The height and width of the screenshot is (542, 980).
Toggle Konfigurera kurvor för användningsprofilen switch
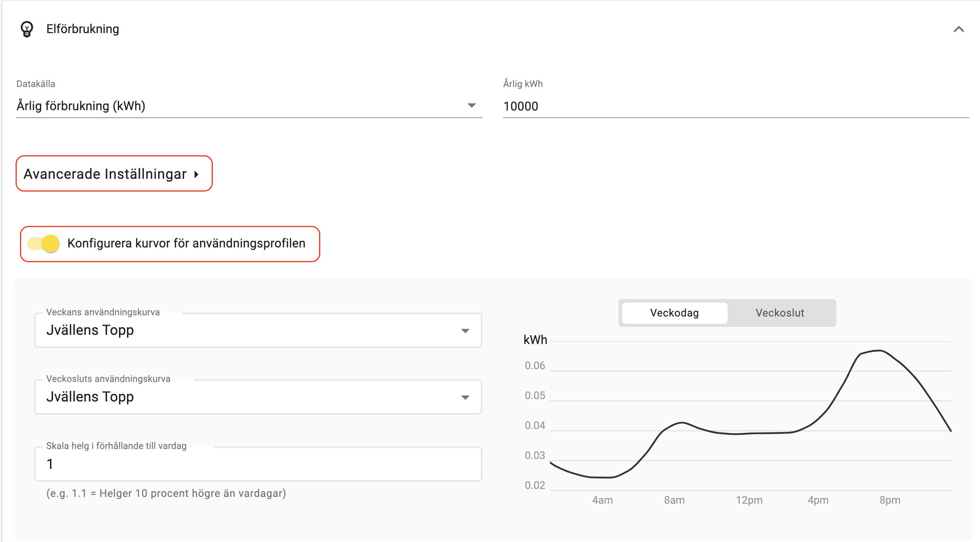click(x=44, y=243)
